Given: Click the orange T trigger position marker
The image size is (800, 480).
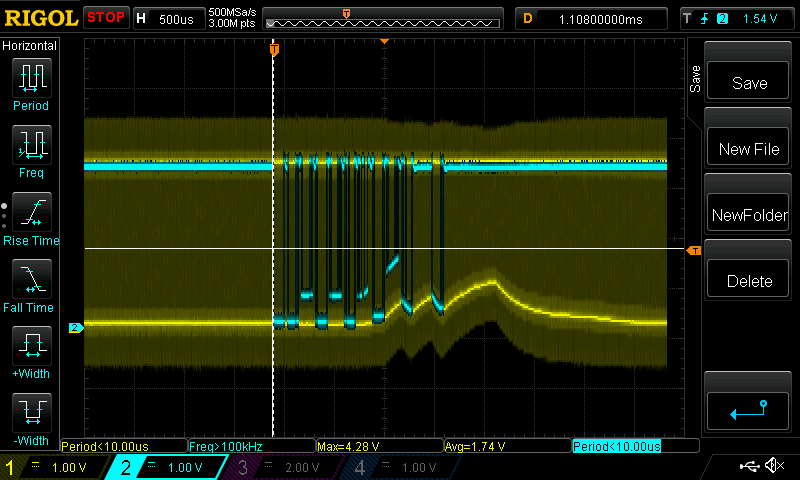Looking at the screenshot, I should (274, 49).
